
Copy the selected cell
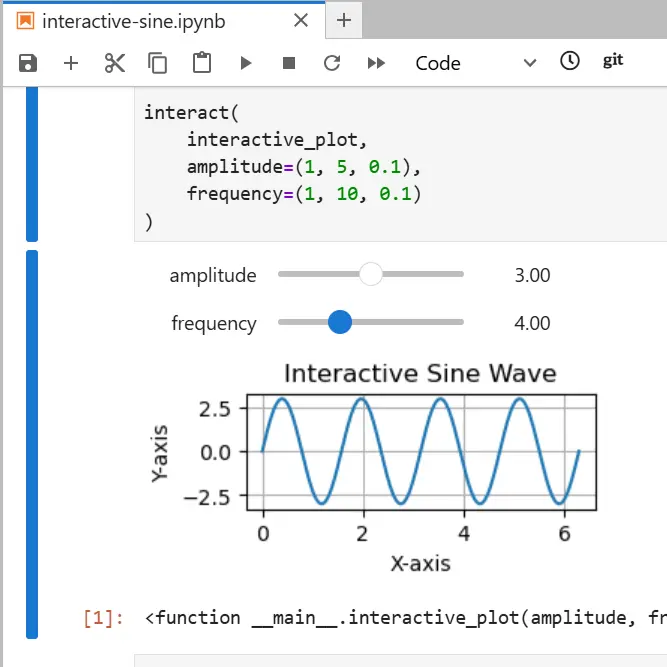tap(158, 63)
